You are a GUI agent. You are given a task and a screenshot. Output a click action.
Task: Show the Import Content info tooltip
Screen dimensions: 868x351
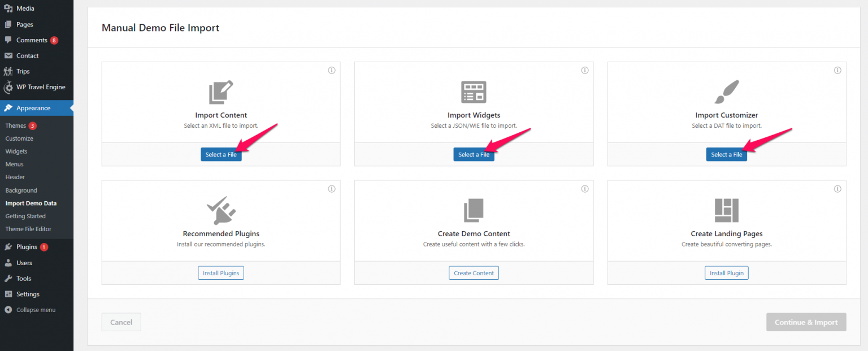[x=332, y=70]
